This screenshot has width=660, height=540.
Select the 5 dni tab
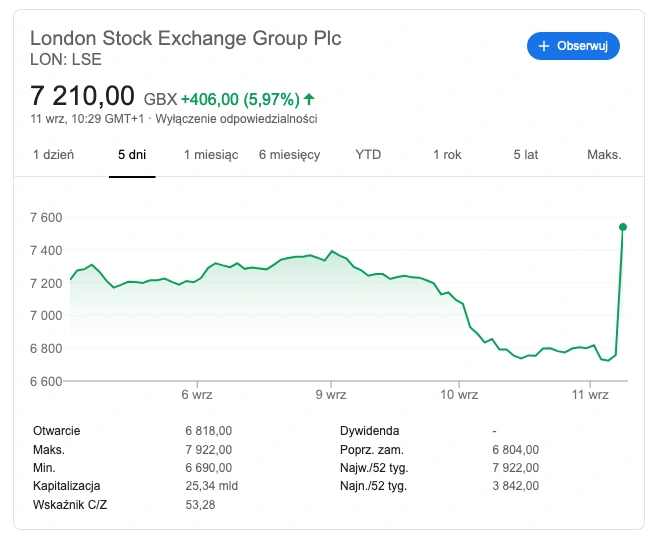point(132,155)
